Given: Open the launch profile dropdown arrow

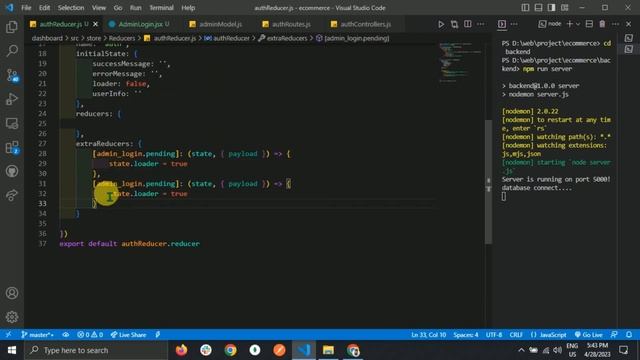Looking at the screenshot, I should tap(578, 24).
